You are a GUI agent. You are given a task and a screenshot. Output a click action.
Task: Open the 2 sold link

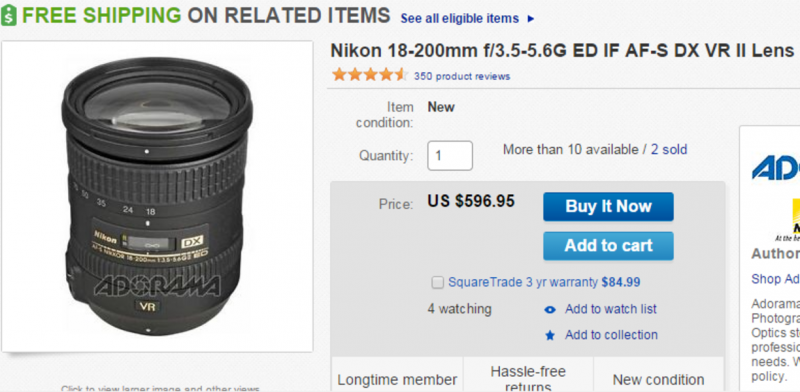point(669,150)
